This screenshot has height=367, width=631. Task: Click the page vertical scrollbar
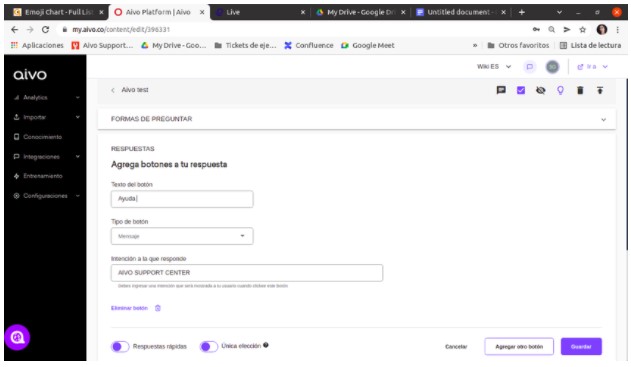627,165
